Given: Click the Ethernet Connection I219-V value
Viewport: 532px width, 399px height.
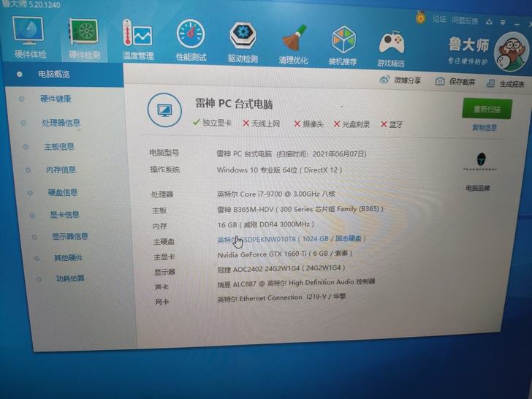Looking at the screenshot, I should tap(281, 298).
